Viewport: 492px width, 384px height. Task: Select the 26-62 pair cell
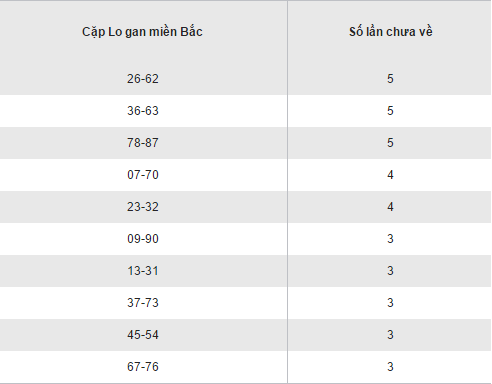[143, 79]
